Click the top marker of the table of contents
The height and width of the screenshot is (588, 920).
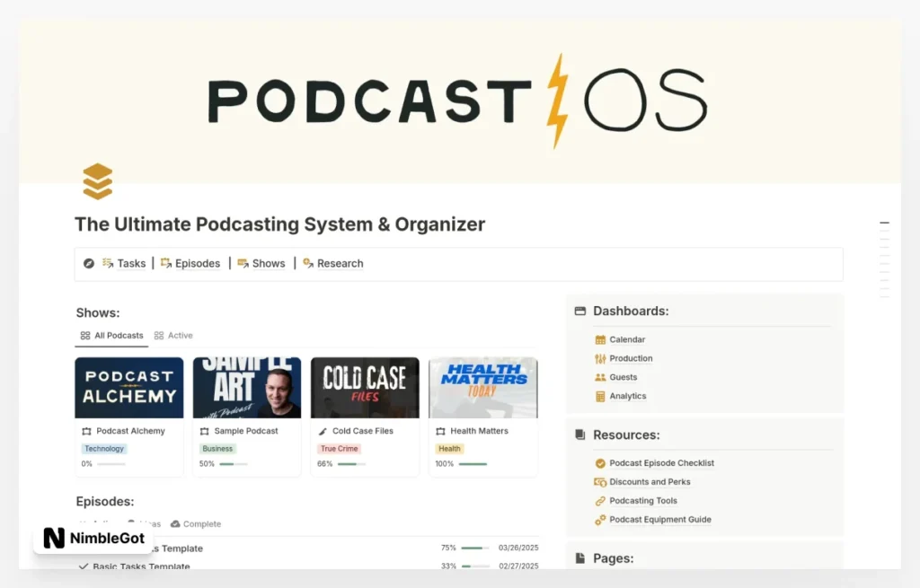[x=884, y=223]
